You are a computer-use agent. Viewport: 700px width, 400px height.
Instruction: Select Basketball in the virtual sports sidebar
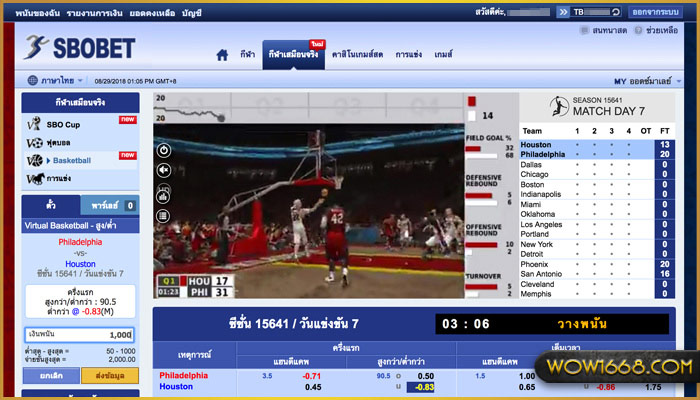70,160
